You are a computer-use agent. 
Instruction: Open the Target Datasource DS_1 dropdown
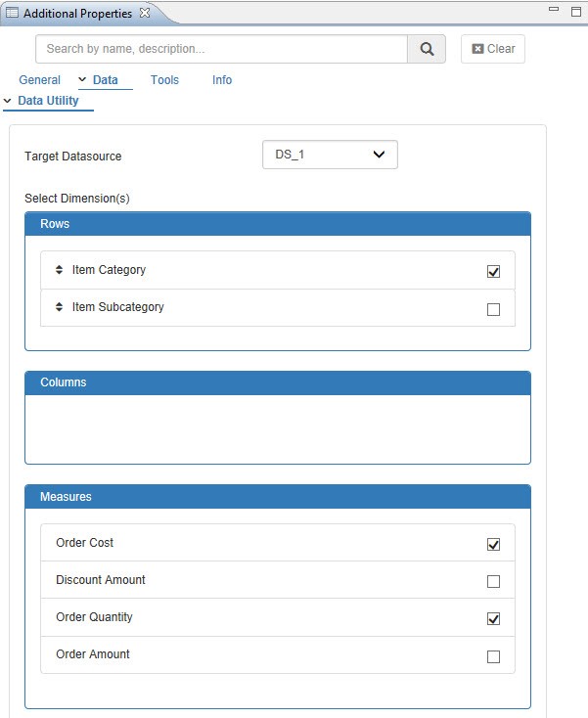330,155
